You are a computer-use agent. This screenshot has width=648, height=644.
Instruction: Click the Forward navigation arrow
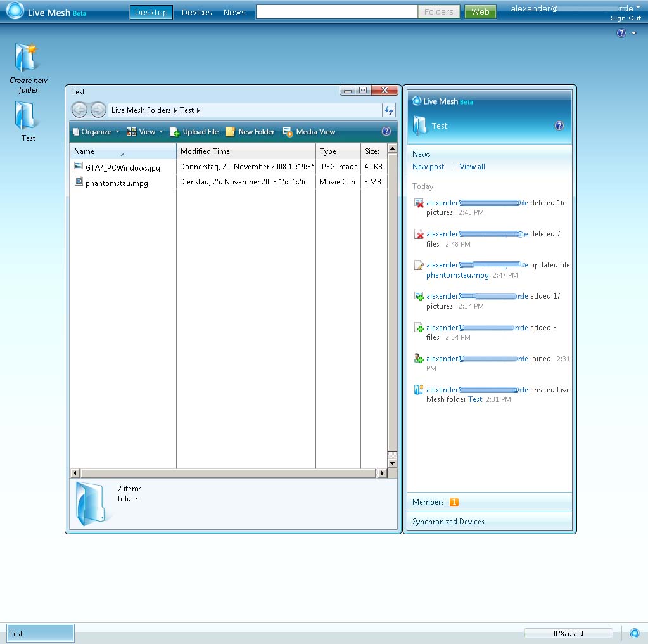(98, 110)
